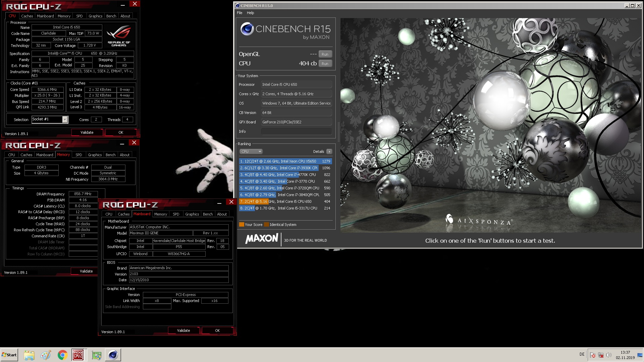Open the Socket #1 selection dropdown
The width and height of the screenshot is (644, 362).
tap(65, 119)
